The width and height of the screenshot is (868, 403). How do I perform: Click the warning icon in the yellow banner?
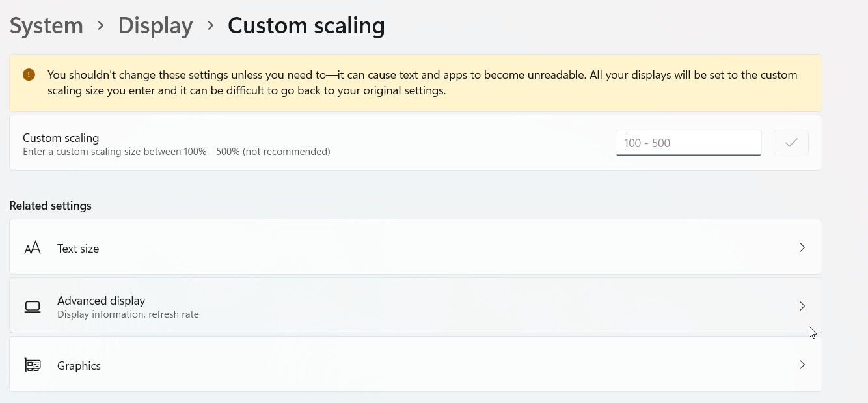tap(29, 75)
